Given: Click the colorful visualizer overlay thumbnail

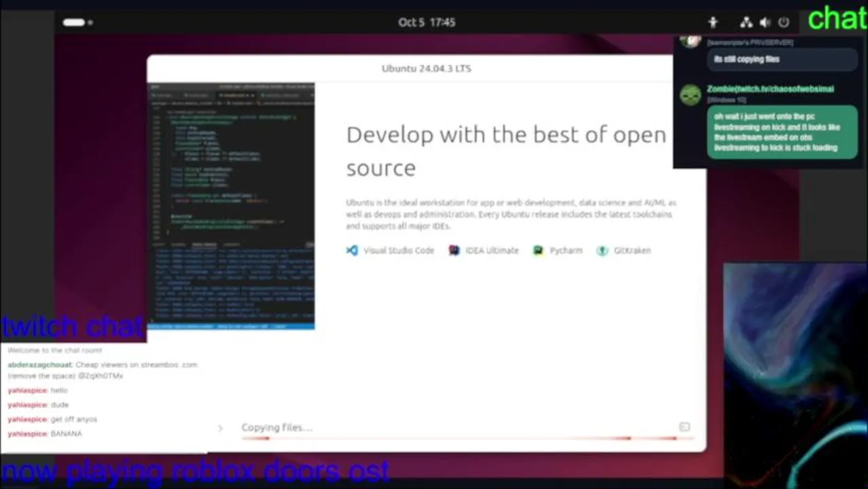Looking at the screenshot, I should 795,376.
